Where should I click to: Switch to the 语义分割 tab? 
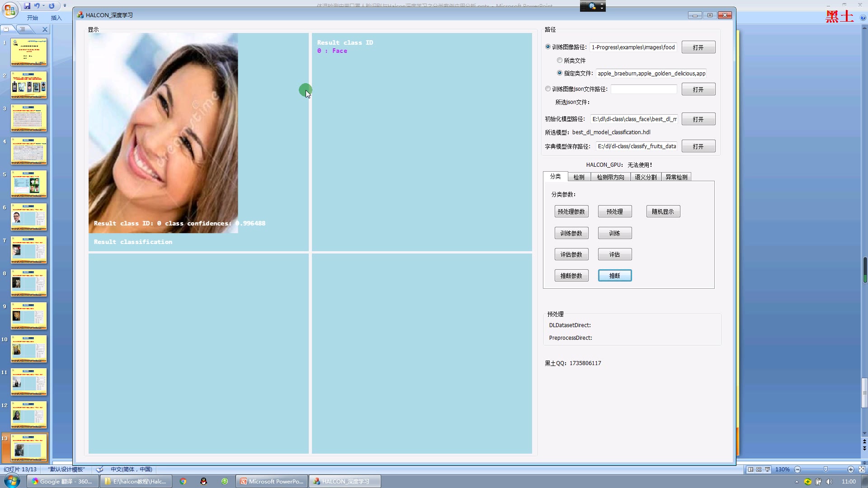coord(646,177)
